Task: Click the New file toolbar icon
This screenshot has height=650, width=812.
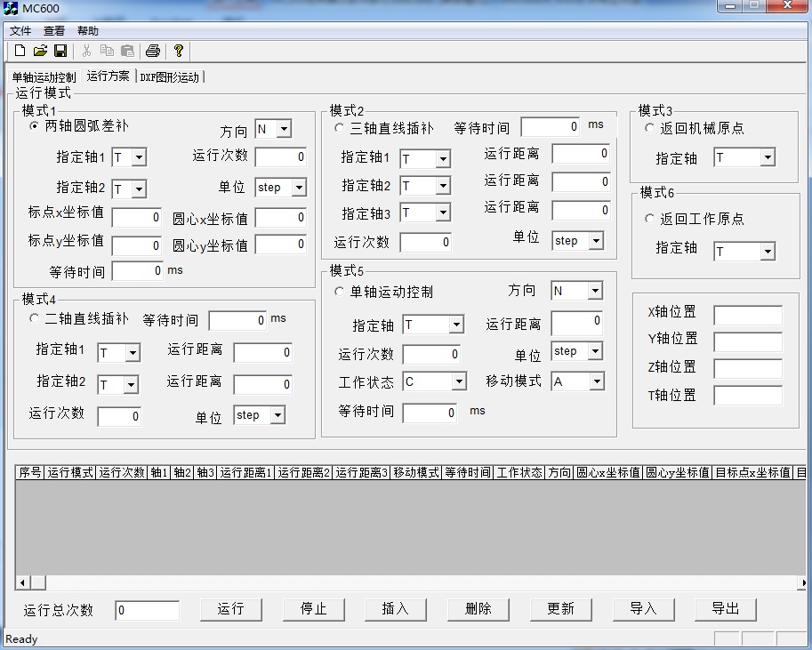Action: pos(20,52)
